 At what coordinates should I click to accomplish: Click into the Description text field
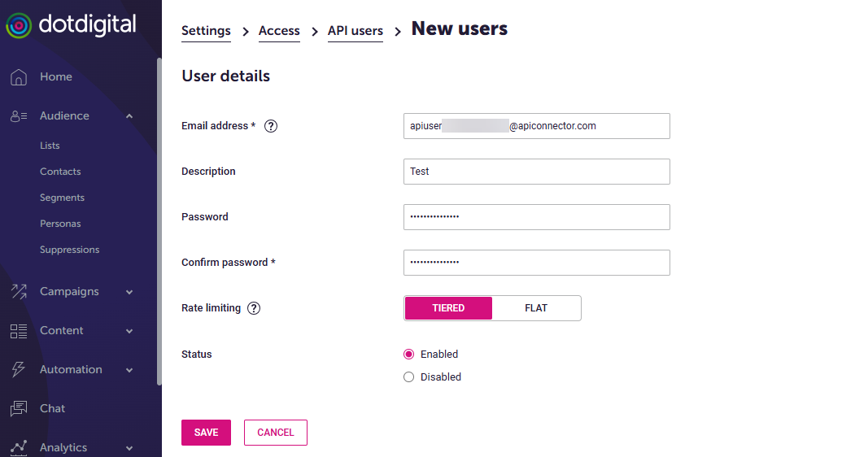(536, 172)
